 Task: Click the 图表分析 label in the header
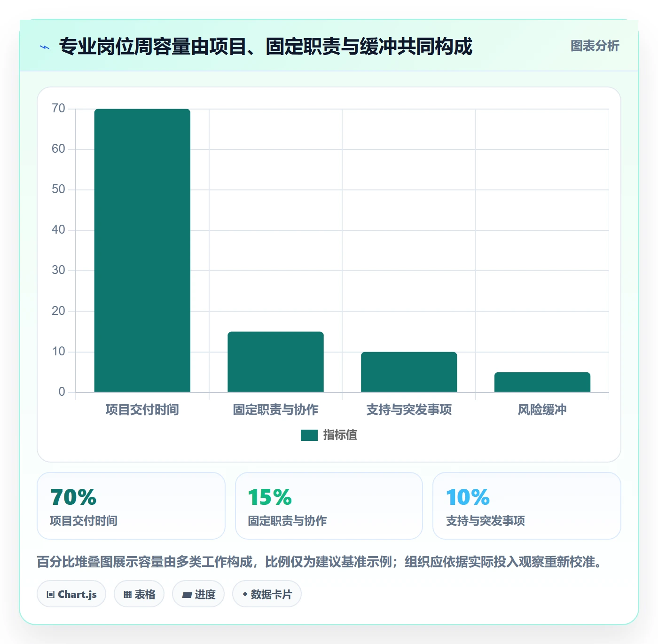[x=595, y=46]
